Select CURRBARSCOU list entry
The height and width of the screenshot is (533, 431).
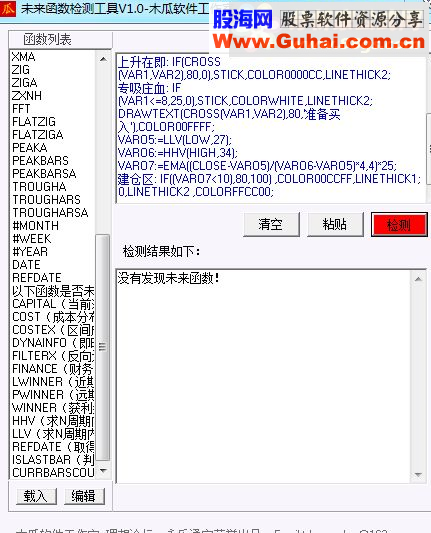pos(53,472)
